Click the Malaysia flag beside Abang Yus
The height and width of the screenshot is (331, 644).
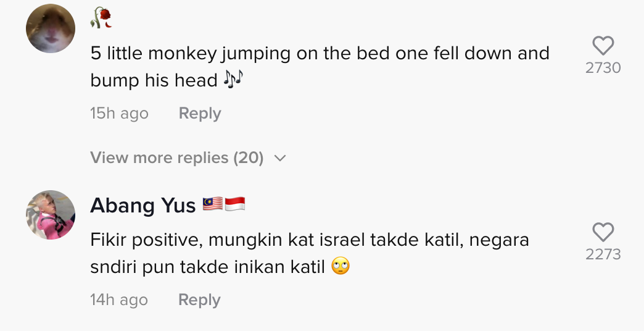click(x=212, y=204)
